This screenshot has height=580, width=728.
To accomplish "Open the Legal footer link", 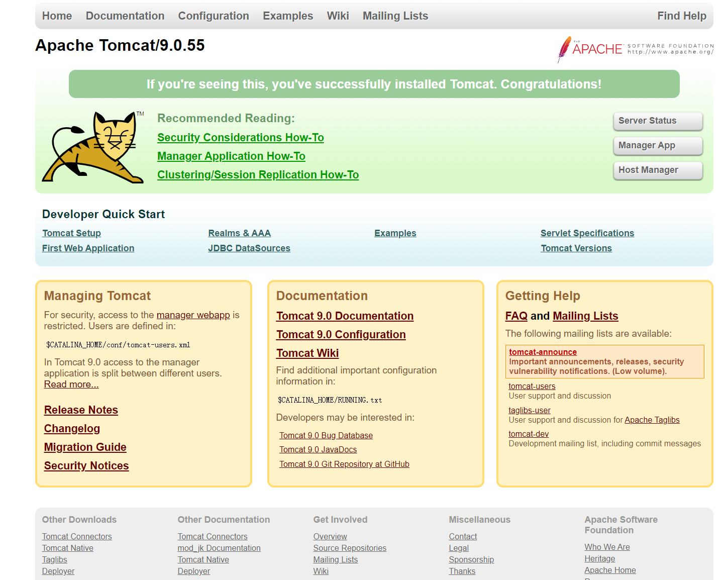I will click(x=459, y=548).
